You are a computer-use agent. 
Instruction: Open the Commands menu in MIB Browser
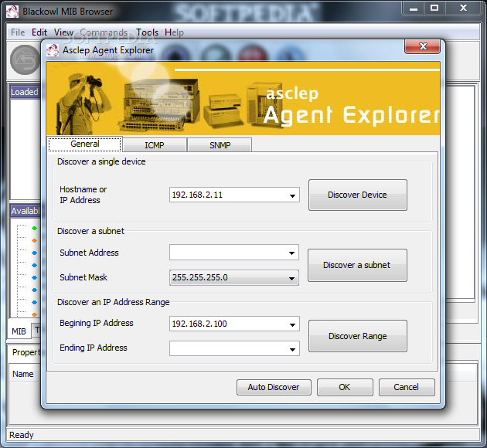pos(104,32)
